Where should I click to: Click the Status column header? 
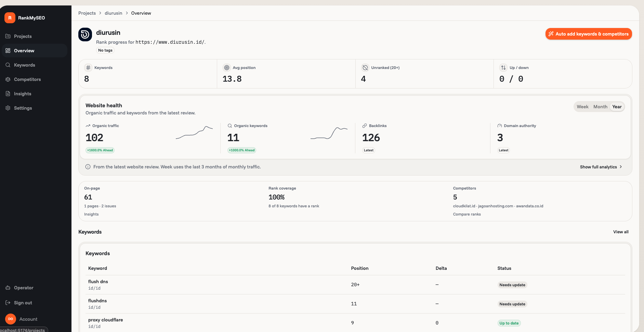(x=504, y=268)
